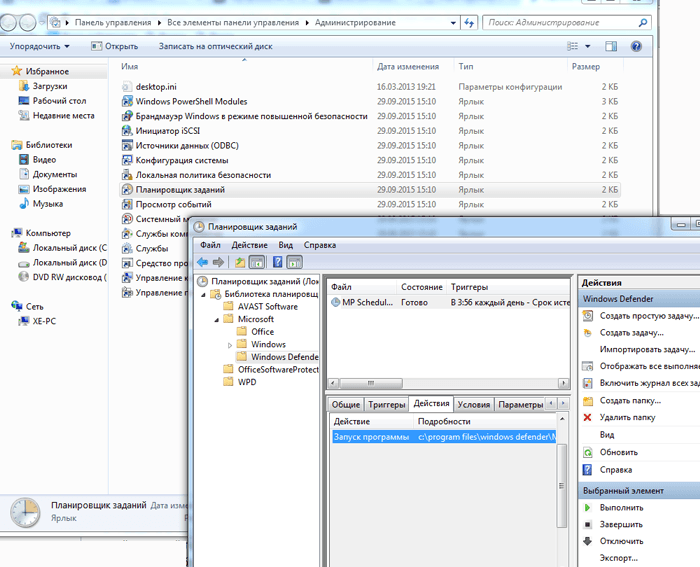The width and height of the screenshot is (700, 567).
Task: Click the refresh icon beside the address bar
Action: [x=469, y=22]
